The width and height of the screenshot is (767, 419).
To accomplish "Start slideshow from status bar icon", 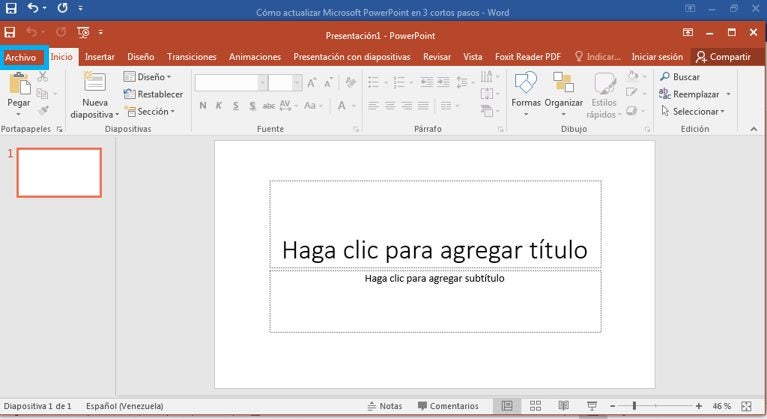I will 592,406.
